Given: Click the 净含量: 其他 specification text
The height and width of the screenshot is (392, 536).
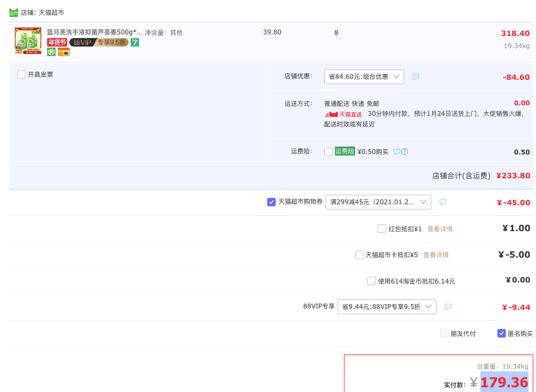Looking at the screenshot, I should tap(163, 33).
